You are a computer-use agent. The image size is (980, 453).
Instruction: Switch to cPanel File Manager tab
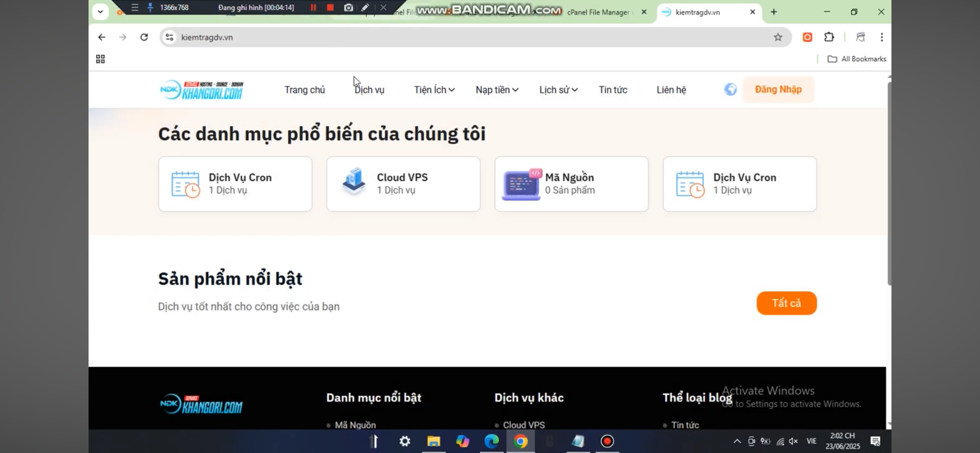598,12
